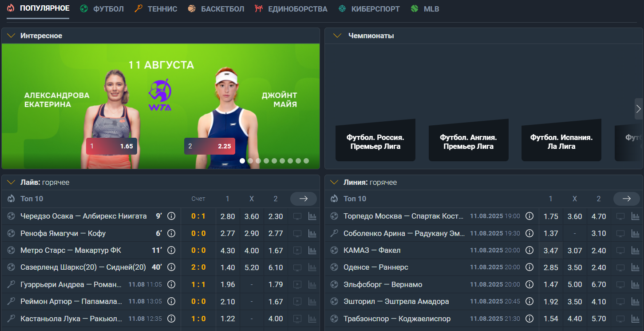Screen dimensions: 644x331
Task: Open the Популярное tab
Action: point(38,8)
